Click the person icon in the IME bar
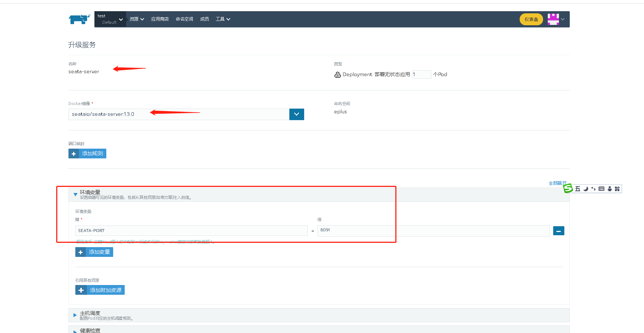The width and height of the screenshot is (644, 333). tap(610, 189)
